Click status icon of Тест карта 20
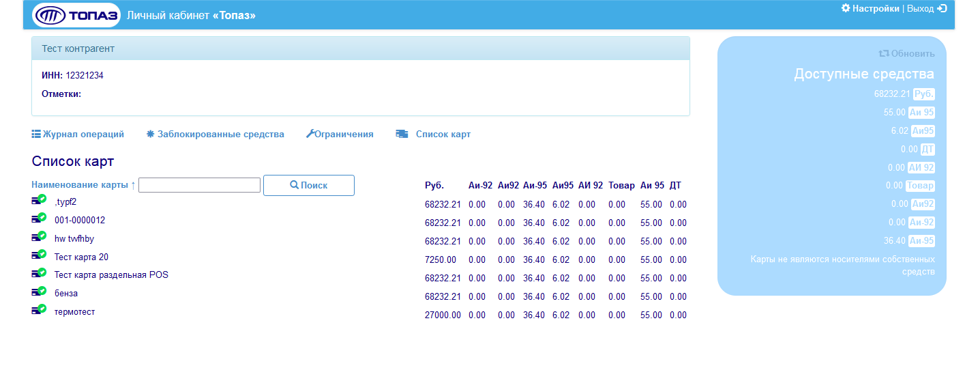The width and height of the screenshot is (980, 366). pyautogui.click(x=39, y=255)
